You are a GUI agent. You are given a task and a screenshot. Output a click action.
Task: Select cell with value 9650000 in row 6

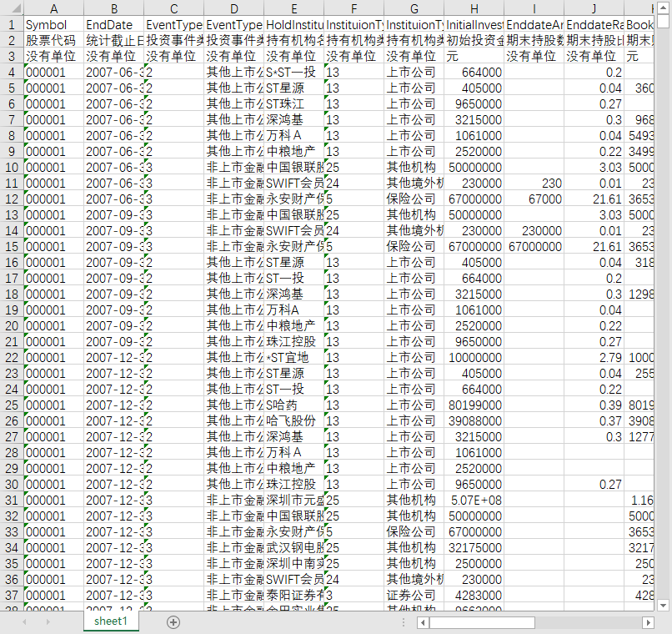coord(474,103)
